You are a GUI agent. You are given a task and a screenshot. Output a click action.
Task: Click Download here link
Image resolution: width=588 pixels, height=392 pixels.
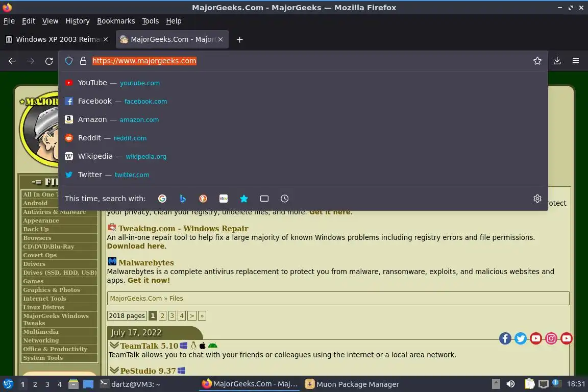click(x=136, y=246)
